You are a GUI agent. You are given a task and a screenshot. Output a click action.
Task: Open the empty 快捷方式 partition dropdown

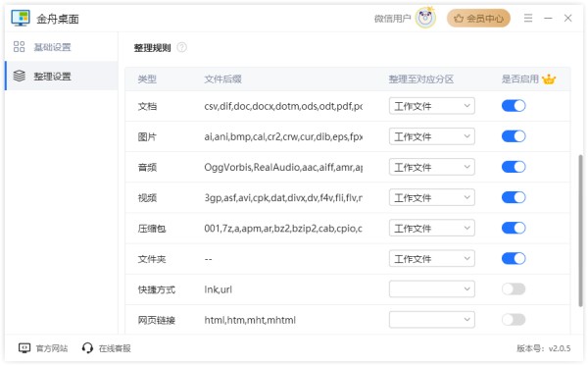[431, 289]
